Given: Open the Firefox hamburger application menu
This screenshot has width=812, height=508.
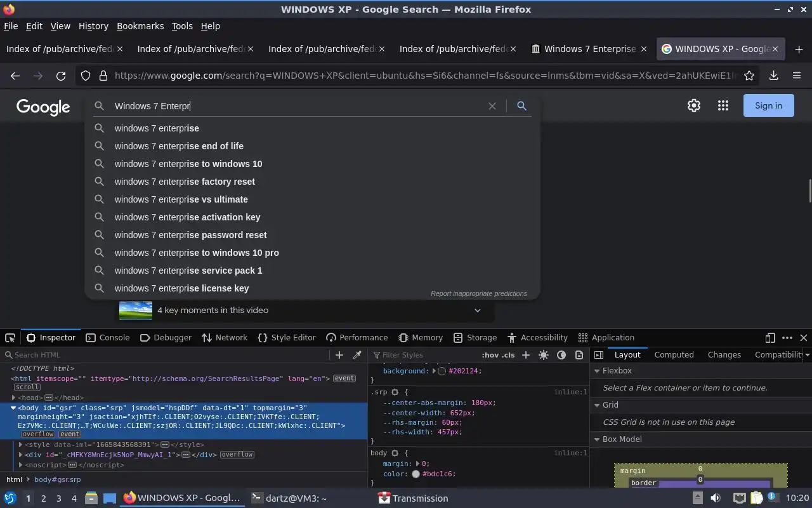Looking at the screenshot, I should 797,76.
